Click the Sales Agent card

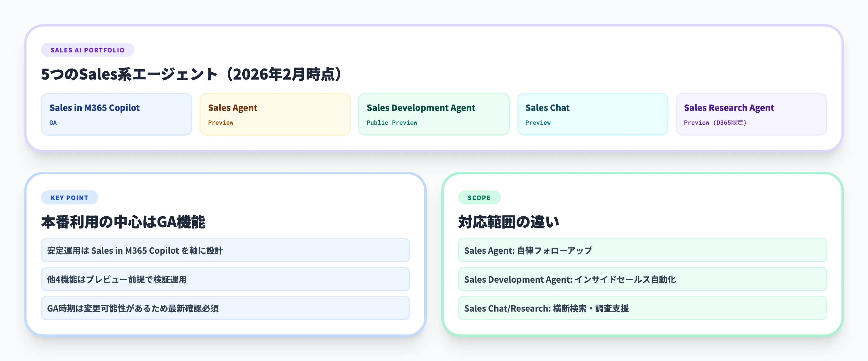275,115
